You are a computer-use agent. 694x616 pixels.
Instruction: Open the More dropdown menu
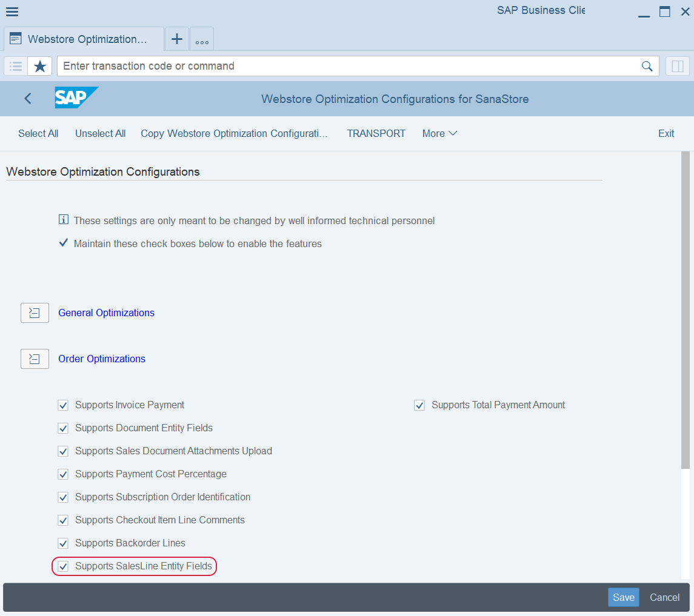[x=439, y=133]
